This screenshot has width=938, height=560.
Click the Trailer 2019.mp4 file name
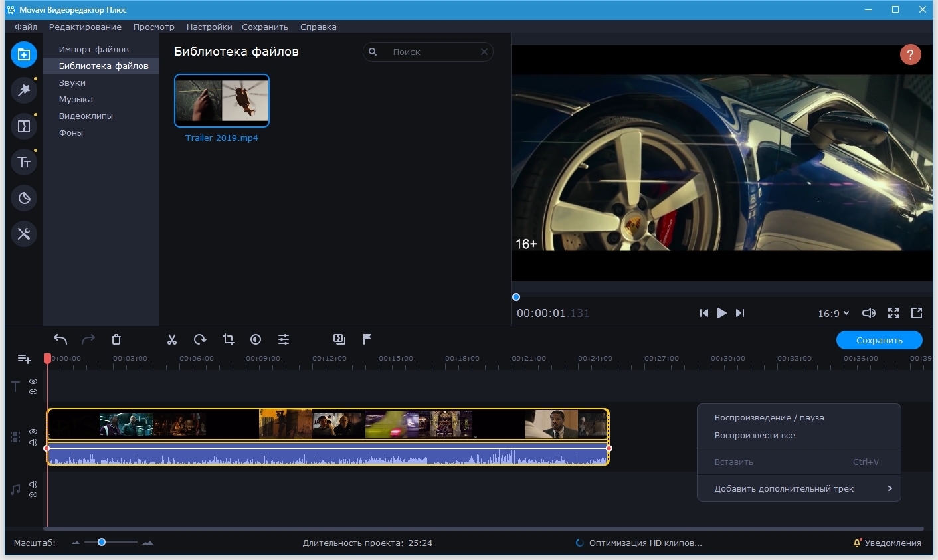pos(222,138)
